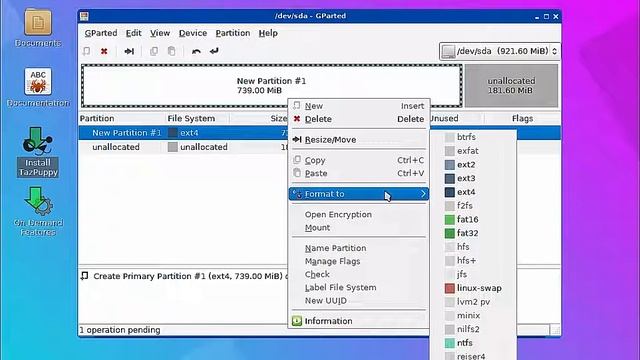Viewport: 640px width, 360px height.
Task: Format partition to f2fs
Action: coord(473,206)
